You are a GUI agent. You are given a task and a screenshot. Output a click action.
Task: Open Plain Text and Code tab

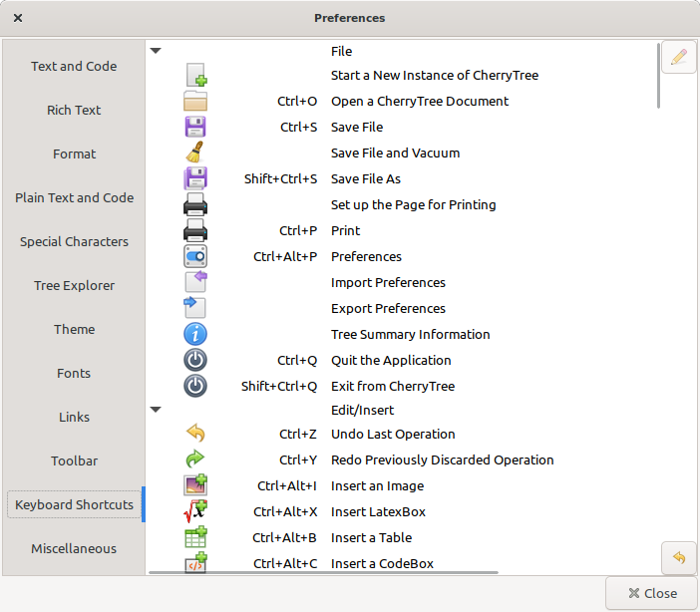pyautogui.click(x=74, y=197)
